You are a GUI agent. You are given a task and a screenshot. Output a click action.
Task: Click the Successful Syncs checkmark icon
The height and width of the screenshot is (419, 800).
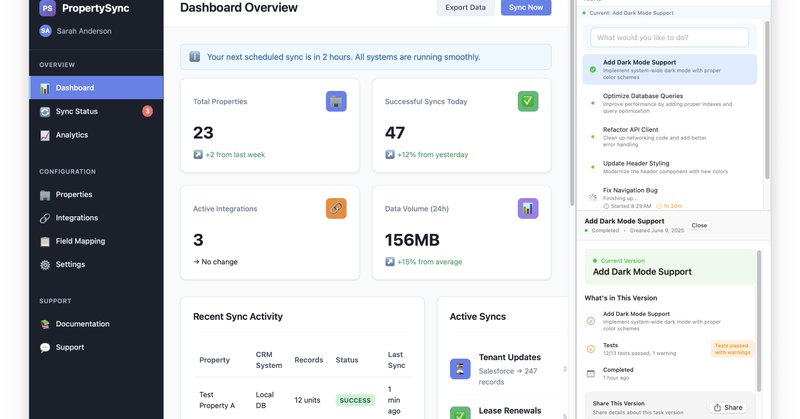click(528, 101)
